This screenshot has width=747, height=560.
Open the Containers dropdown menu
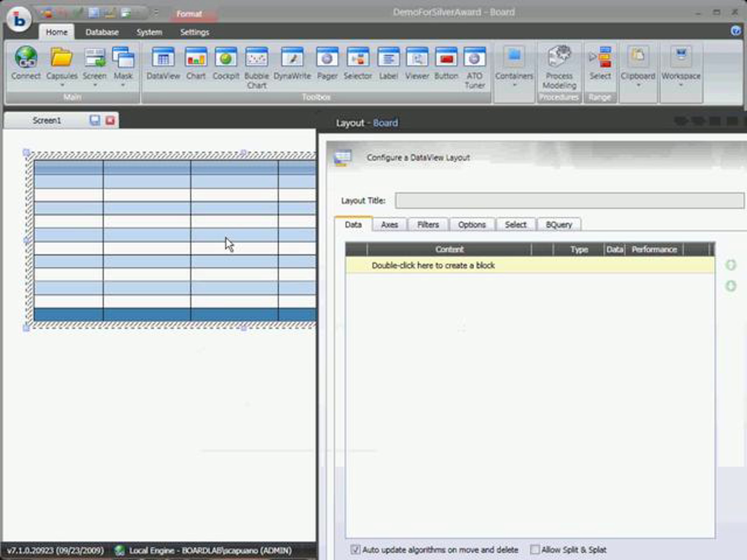coord(514,67)
